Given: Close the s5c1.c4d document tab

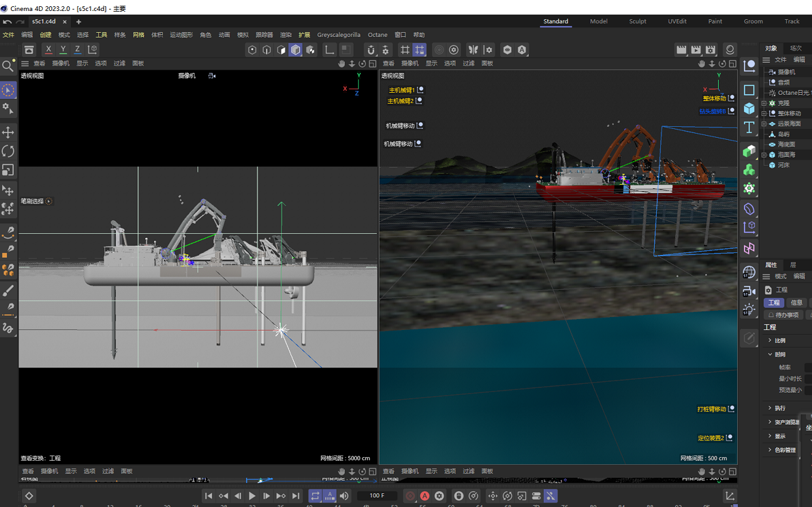Looking at the screenshot, I should 65,22.
